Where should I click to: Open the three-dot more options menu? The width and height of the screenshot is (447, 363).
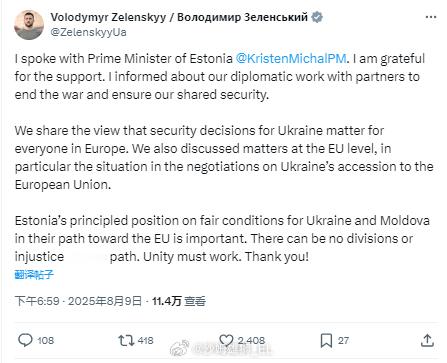pos(431,17)
